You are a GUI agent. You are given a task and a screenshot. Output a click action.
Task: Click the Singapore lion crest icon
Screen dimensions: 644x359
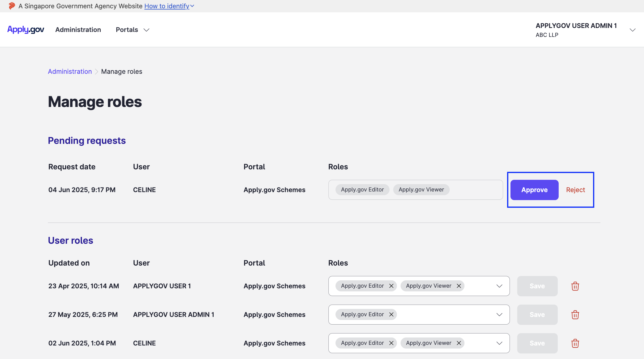point(12,6)
